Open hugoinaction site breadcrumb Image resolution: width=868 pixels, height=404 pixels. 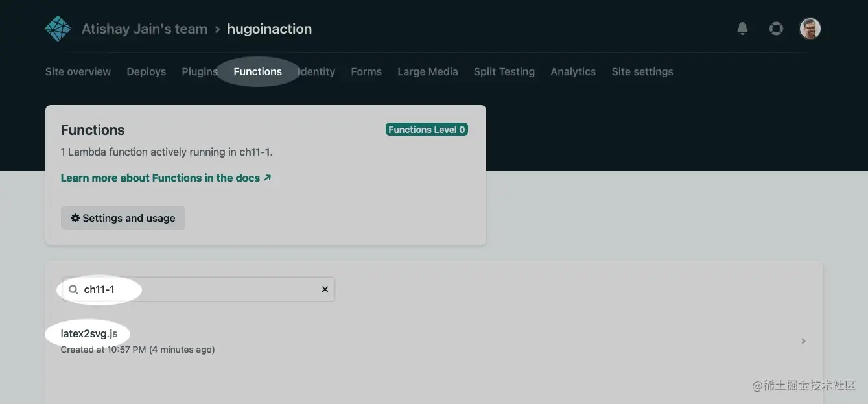[269, 29]
